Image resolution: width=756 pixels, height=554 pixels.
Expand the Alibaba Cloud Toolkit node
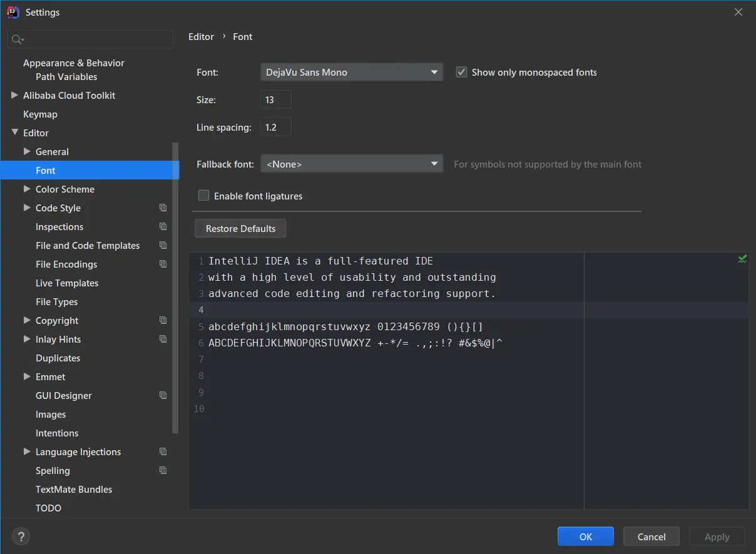14,95
